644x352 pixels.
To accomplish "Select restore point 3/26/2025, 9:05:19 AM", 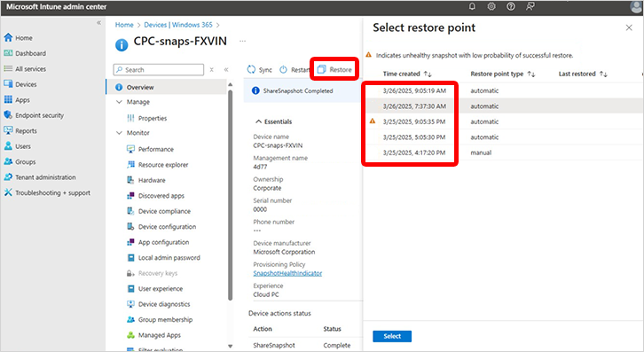I will click(x=504, y=90).
